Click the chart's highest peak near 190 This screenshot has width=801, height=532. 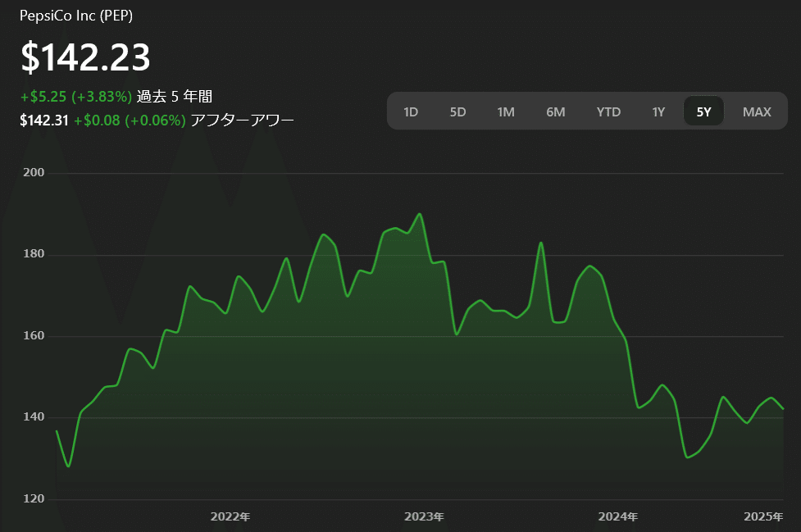click(x=421, y=214)
